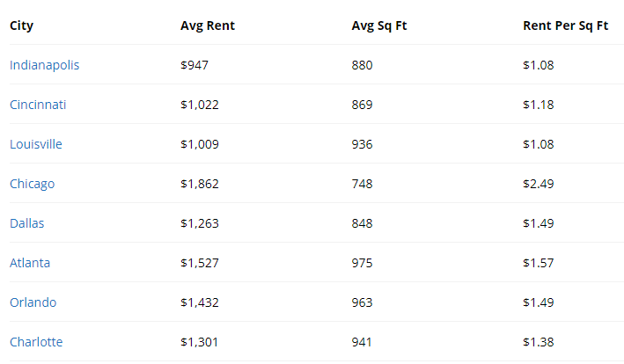The image size is (624, 364).
Task: Select Indianapolis average rent $947 cell
Action: [195, 65]
